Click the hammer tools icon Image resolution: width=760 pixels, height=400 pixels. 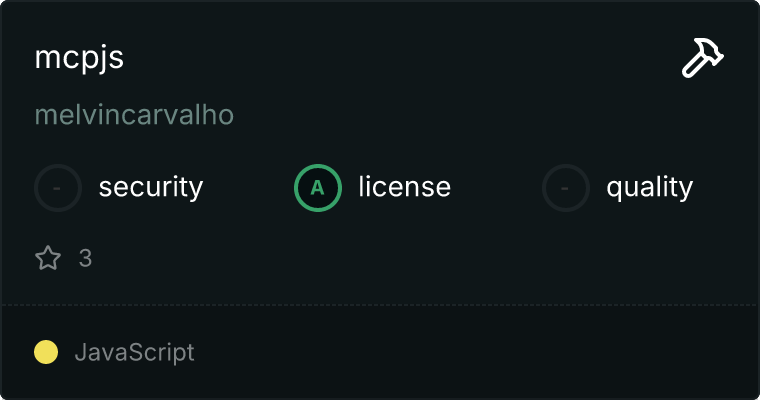pyautogui.click(x=702, y=59)
